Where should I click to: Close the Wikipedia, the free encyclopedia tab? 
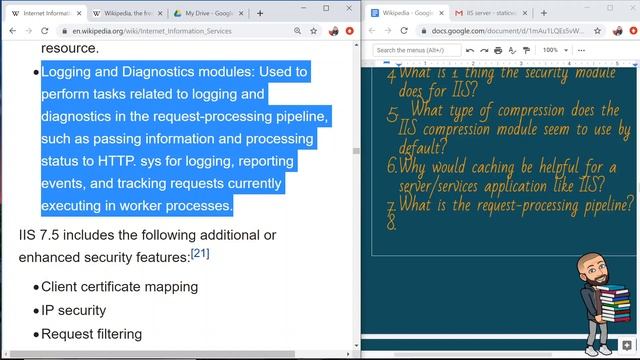(160, 13)
